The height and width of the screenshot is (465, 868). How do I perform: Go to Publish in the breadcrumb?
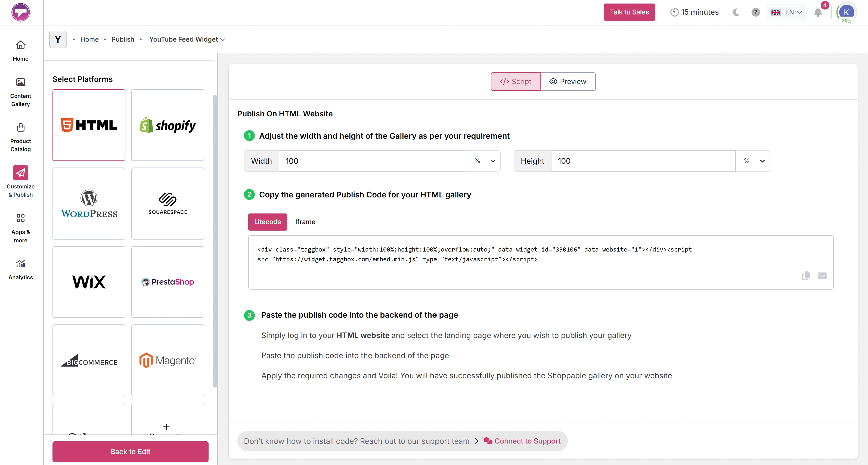pos(123,39)
